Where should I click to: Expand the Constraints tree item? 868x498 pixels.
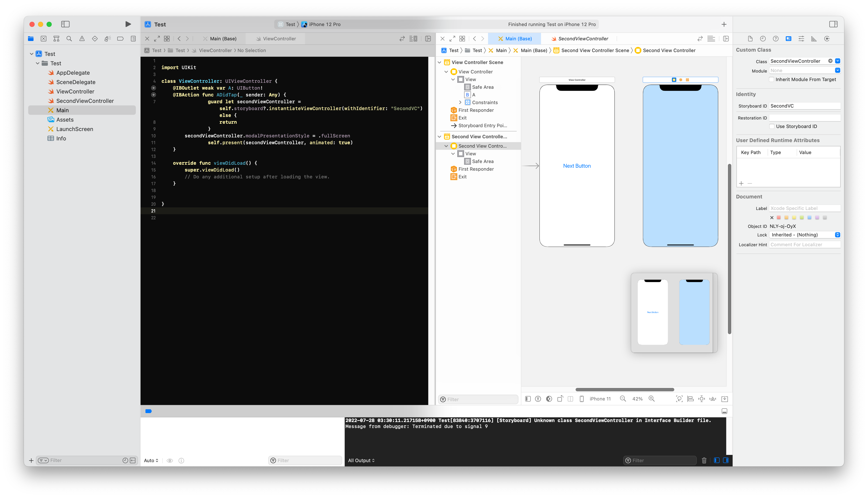pyautogui.click(x=460, y=102)
